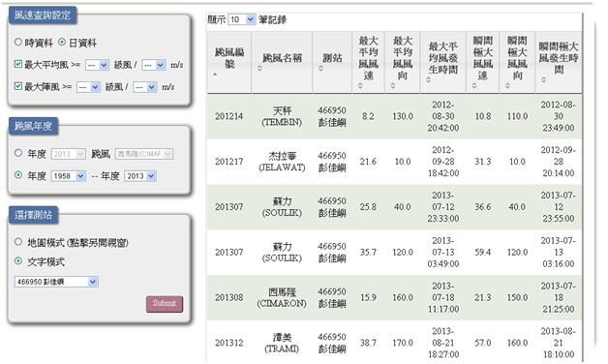The image size is (608, 364).
Task: Click time cell 2012-08-30 20:42:00
Action: click(443, 116)
